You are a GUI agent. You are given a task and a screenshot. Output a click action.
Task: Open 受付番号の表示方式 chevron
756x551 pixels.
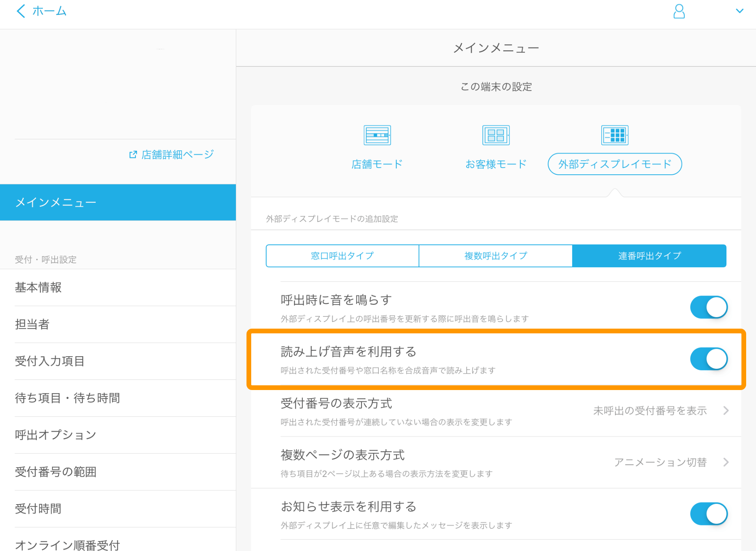[726, 410]
